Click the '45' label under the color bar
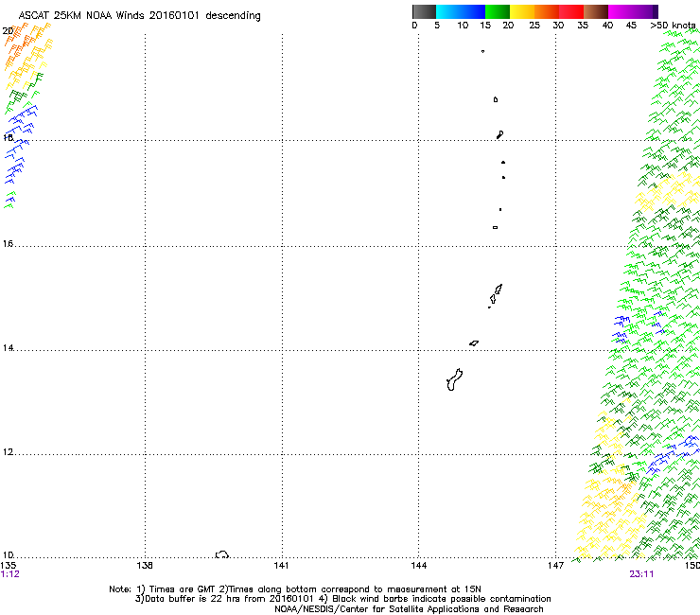700x615 pixels. tap(631, 26)
